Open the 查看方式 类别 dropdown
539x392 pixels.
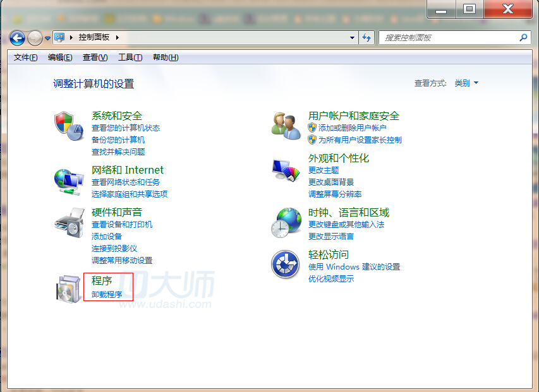(x=466, y=83)
